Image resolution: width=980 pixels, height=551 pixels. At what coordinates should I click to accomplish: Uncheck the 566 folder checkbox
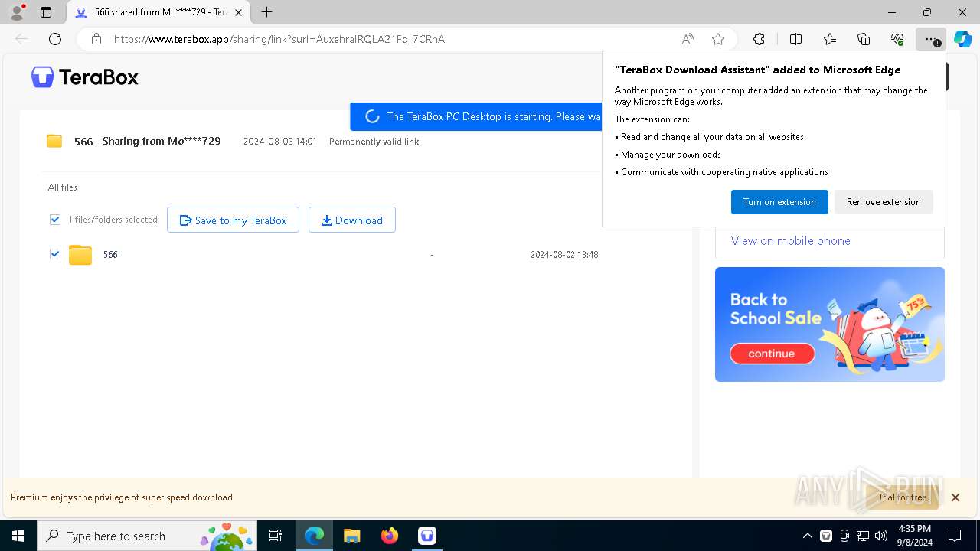(x=55, y=254)
